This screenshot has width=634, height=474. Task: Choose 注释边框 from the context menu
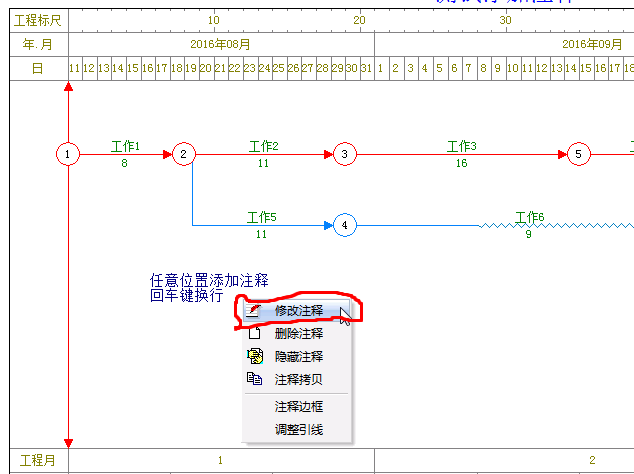tap(298, 406)
